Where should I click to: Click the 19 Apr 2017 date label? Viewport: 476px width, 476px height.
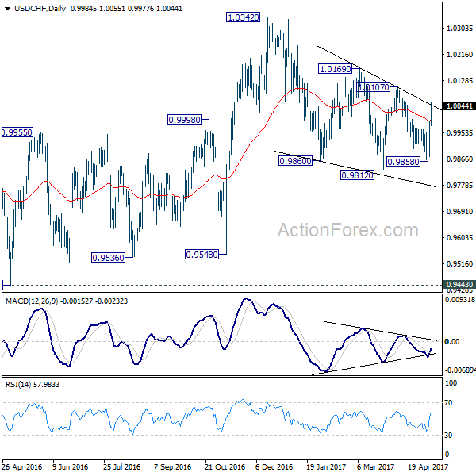pos(428,466)
